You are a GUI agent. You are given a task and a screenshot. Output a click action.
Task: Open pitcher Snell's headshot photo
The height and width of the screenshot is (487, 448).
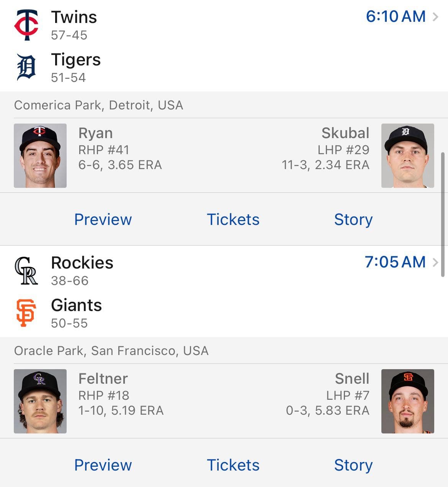(x=407, y=401)
